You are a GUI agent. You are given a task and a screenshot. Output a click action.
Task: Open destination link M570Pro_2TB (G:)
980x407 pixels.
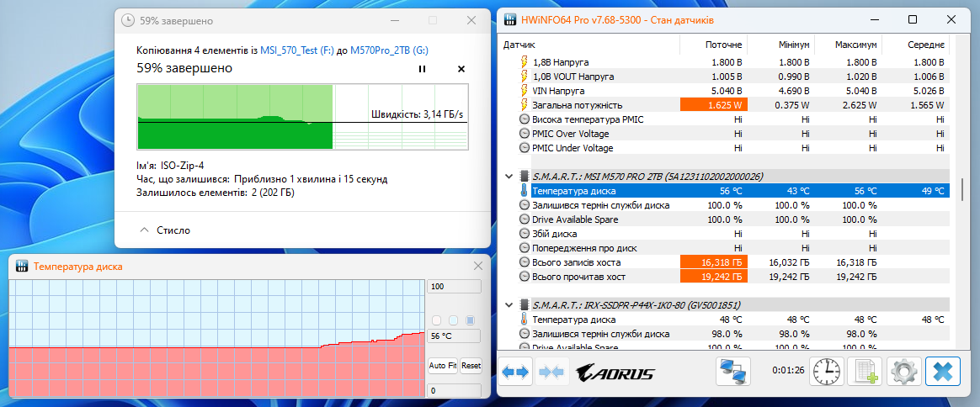click(x=389, y=51)
